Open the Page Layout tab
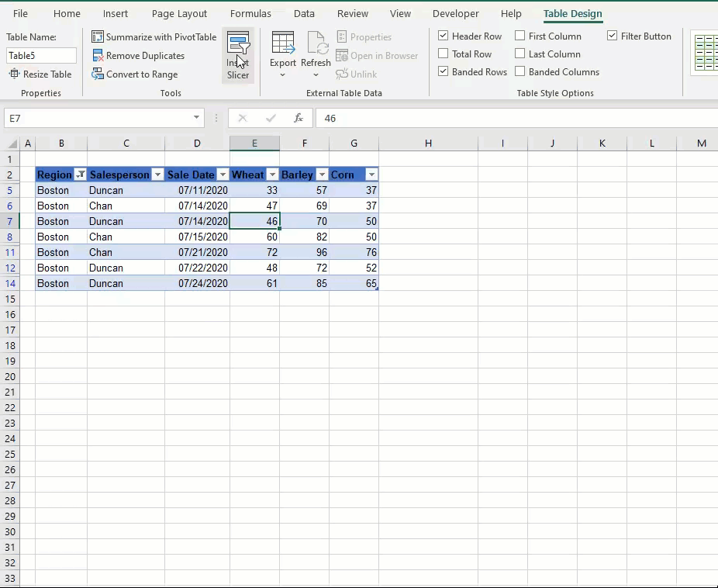718x588 pixels. tap(179, 14)
